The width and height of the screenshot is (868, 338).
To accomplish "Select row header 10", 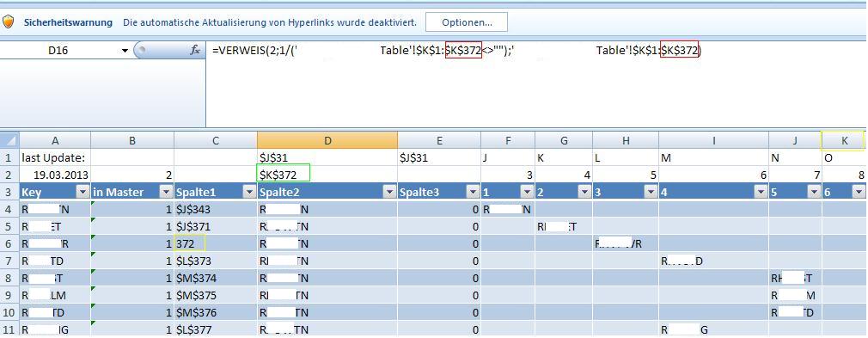I will point(10,312).
